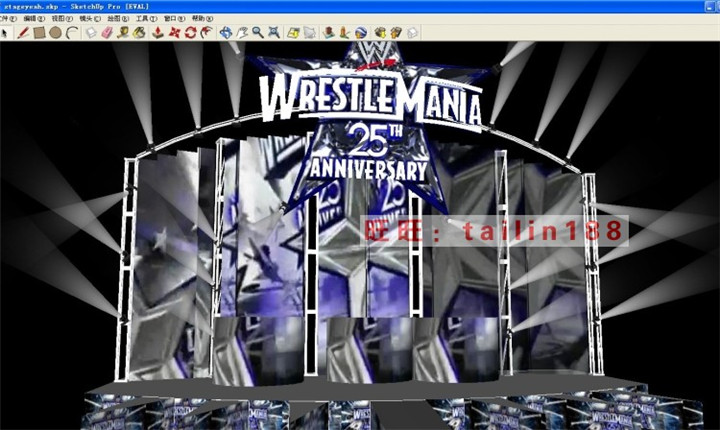Click the Toggle Terrain icon
Viewport: 720px width, 430px height.
[344, 33]
